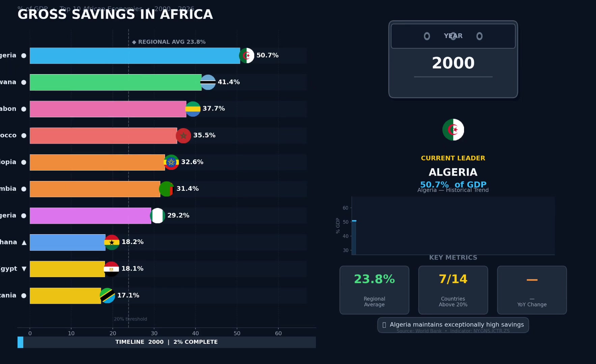Click the down-triangle marker beside Egypt
The height and width of the screenshot is (364, 596).
coord(24,269)
